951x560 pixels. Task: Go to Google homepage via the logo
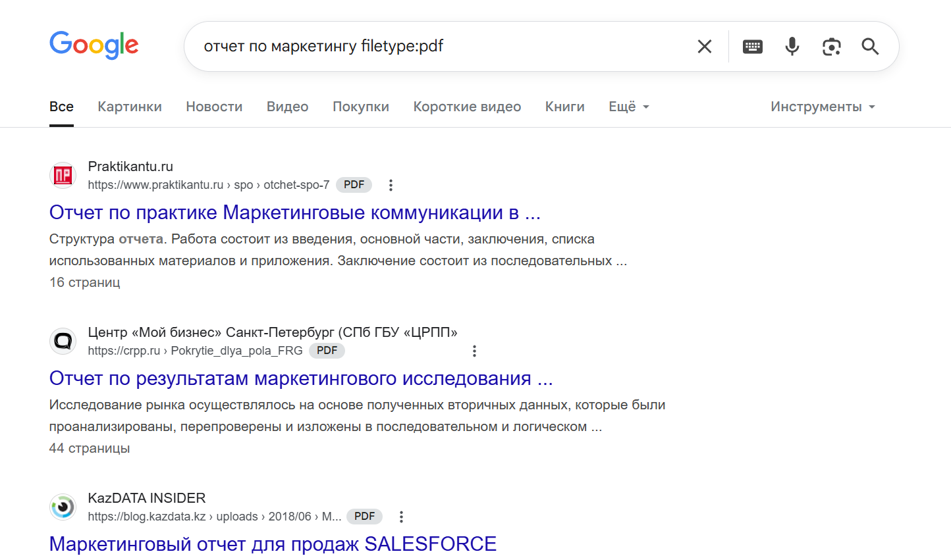pyautogui.click(x=94, y=45)
